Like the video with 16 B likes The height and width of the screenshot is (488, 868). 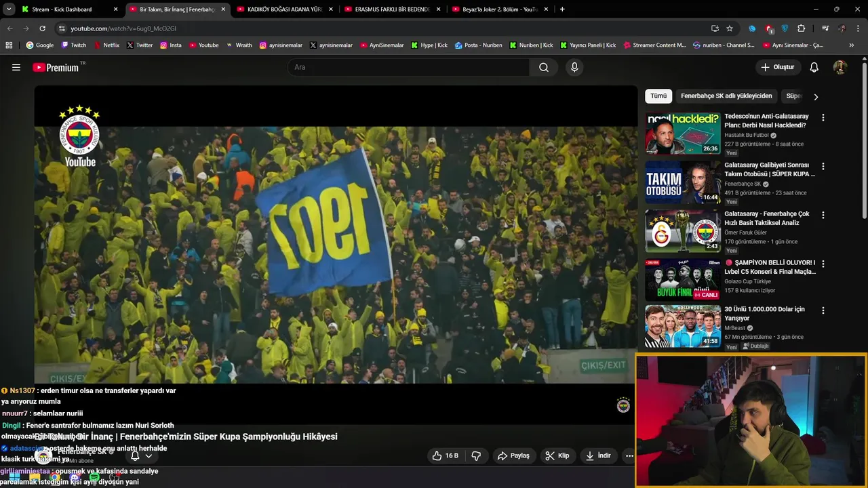coord(446,456)
